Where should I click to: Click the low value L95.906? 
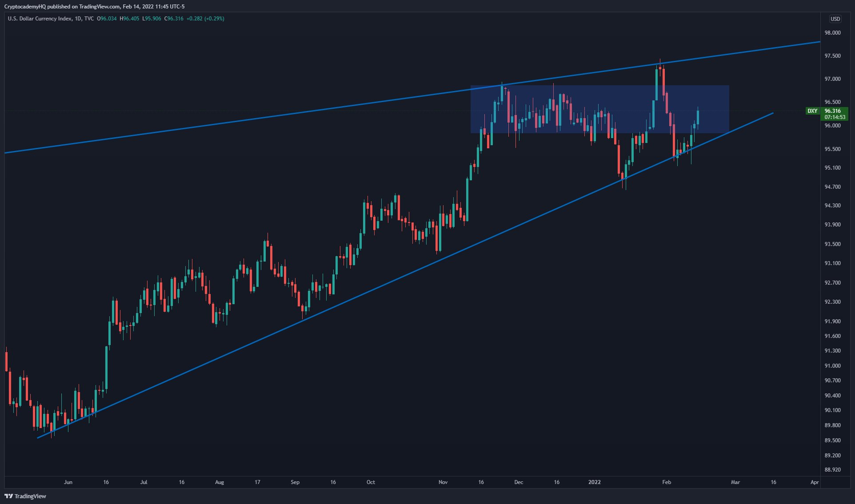(152, 19)
